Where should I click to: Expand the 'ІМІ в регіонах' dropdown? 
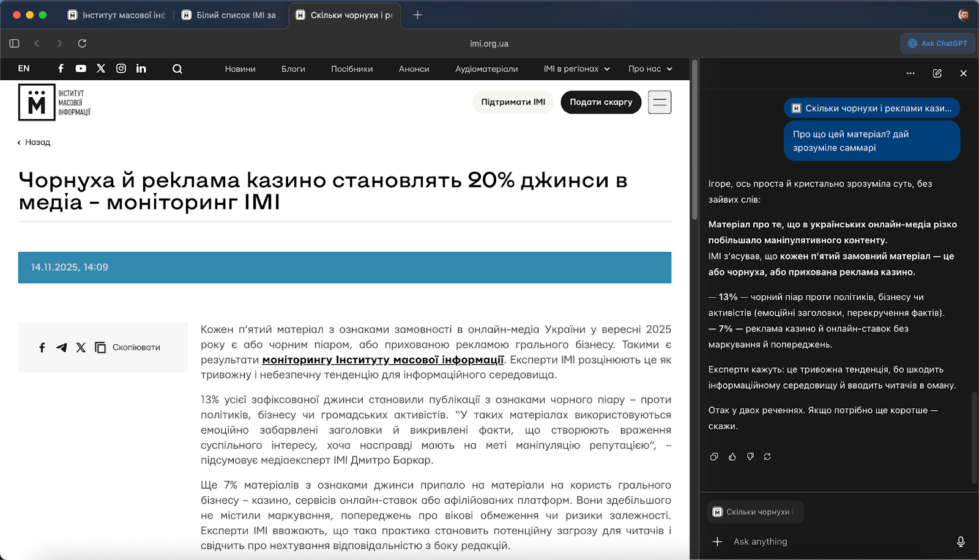576,69
